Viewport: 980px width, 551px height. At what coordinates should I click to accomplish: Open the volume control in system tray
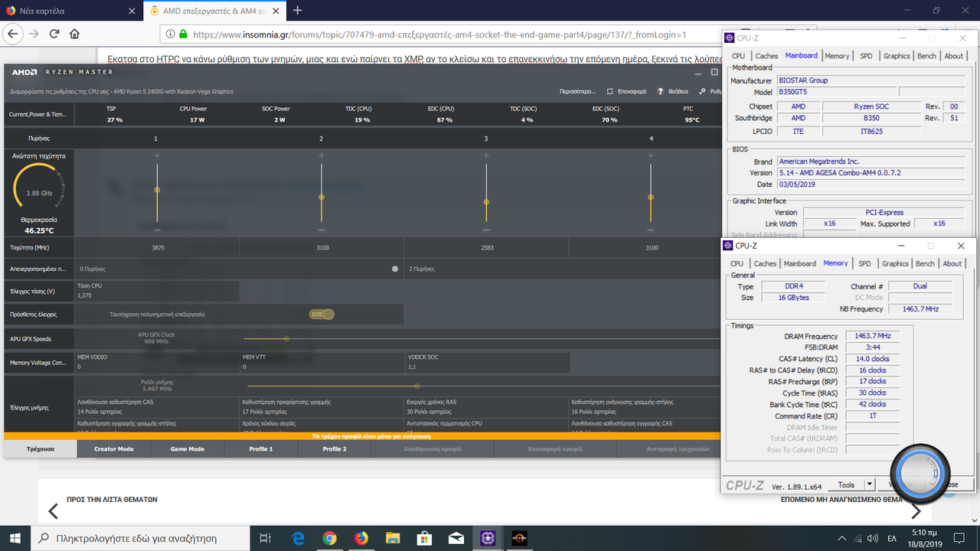coord(874,538)
